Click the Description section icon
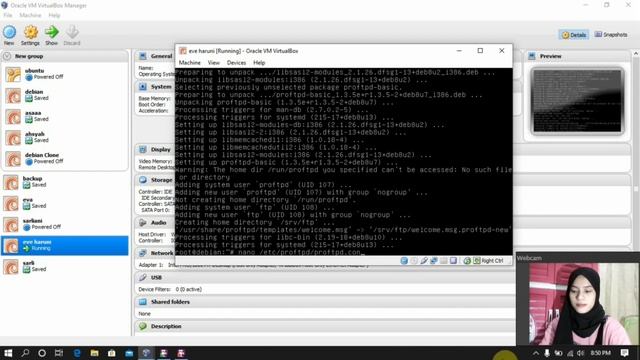 tap(142, 327)
